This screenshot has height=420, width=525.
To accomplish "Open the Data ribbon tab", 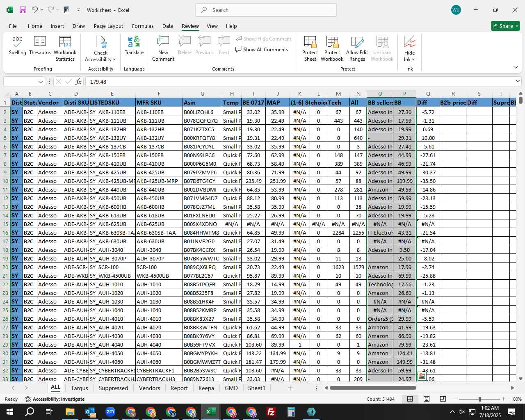I will coord(168,26).
